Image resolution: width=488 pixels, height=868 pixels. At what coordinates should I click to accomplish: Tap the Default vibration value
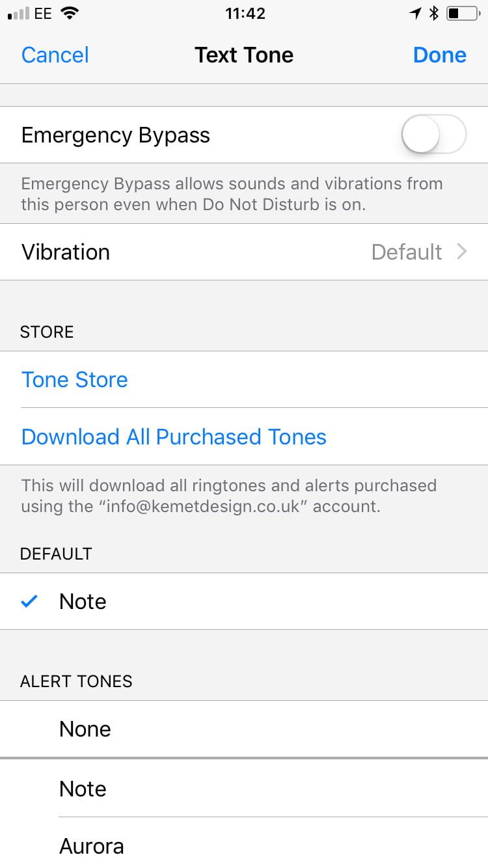(407, 252)
